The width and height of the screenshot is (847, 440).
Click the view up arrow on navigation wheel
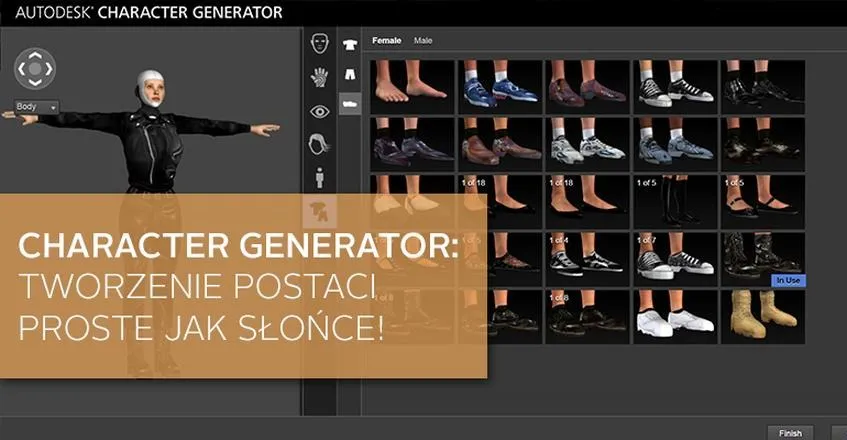click(35, 55)
